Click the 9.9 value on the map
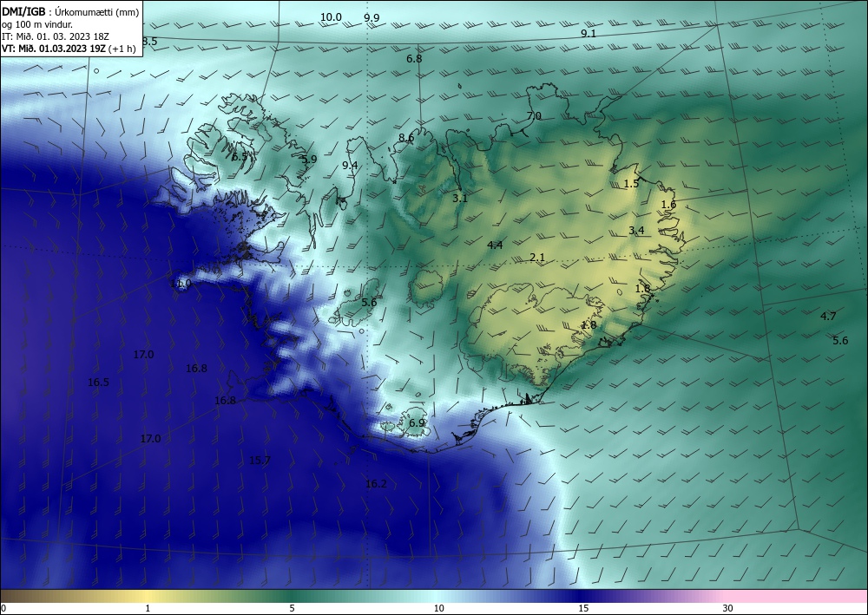 click(x=372, y=17)
